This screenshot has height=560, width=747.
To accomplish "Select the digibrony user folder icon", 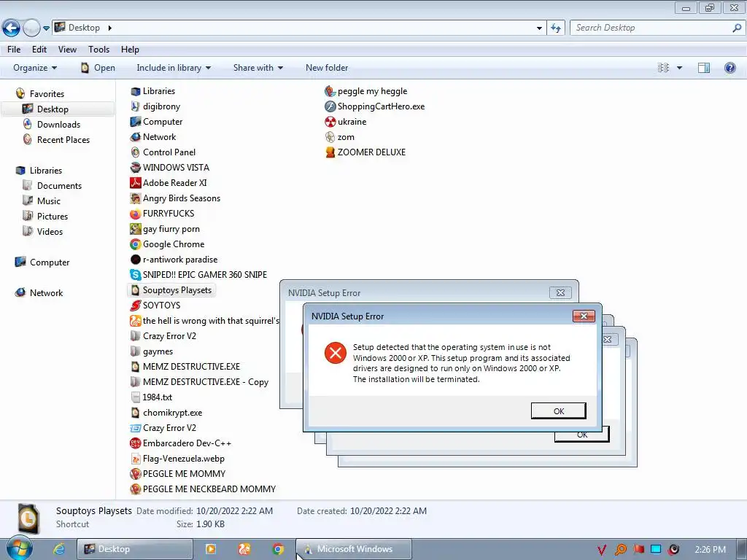I will click(135, 106).
